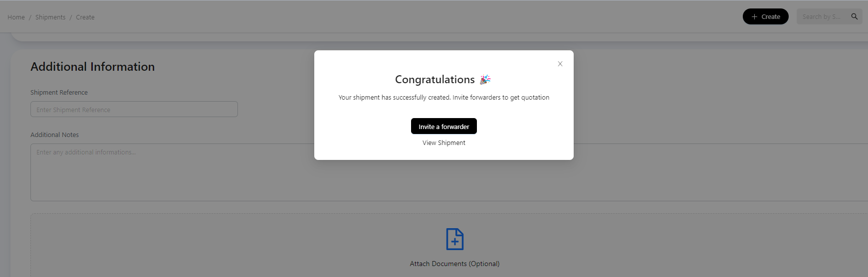Focus the Search by shipment field

tap(822, 17)
